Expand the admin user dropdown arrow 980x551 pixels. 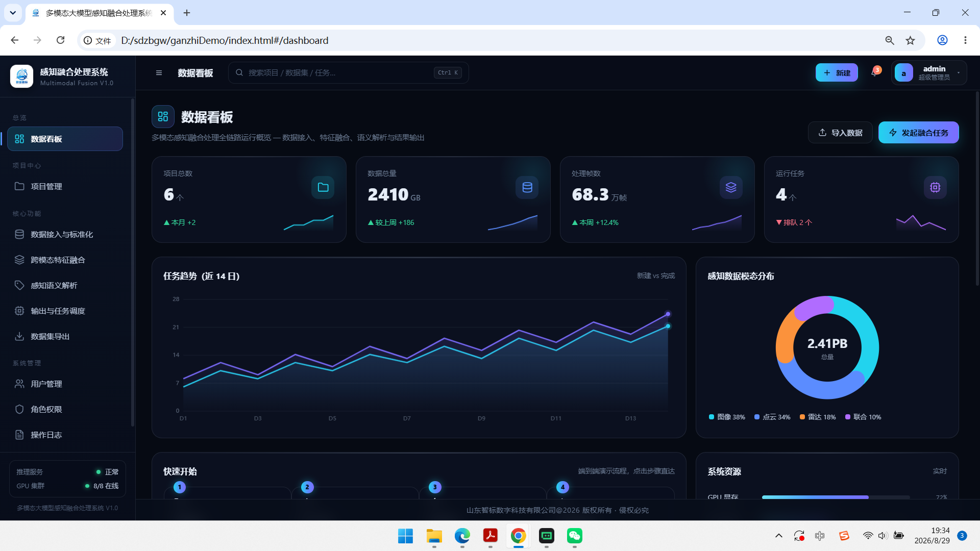coord(959,73)
